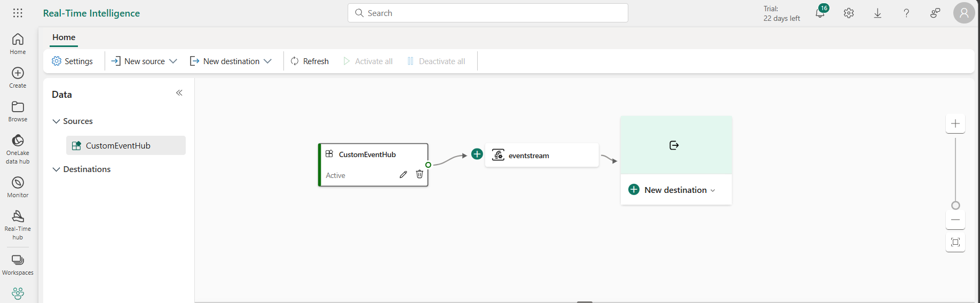980x303 pixels.
Task: Open the New destination ribbon dropdown
Action: pyautogui.click(x=231, y=61)
